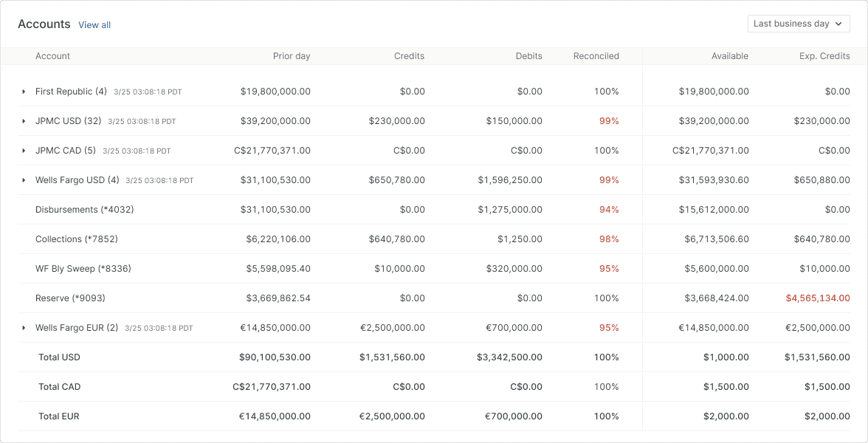The image size is (868, 443).
Task: Open the Last business day dropdown
Action: (798, 24)
